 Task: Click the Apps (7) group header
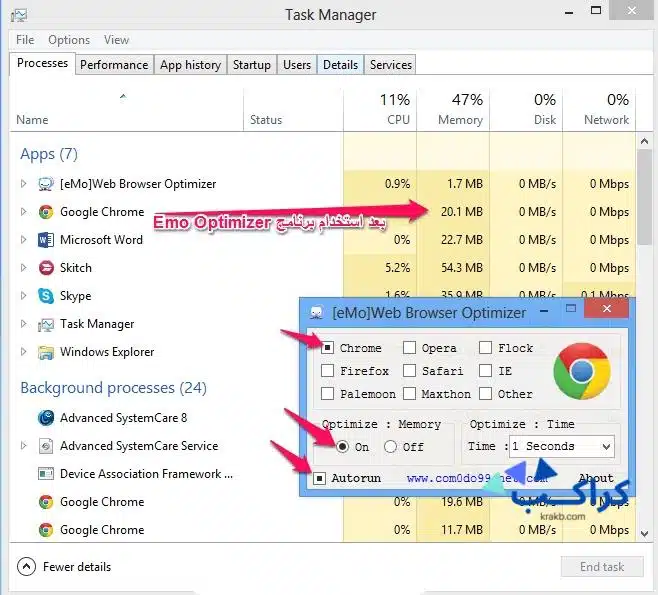click(49, 154)
